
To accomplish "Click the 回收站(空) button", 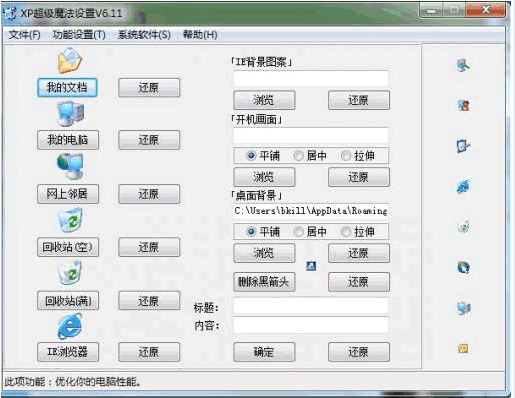I will 68,247.
